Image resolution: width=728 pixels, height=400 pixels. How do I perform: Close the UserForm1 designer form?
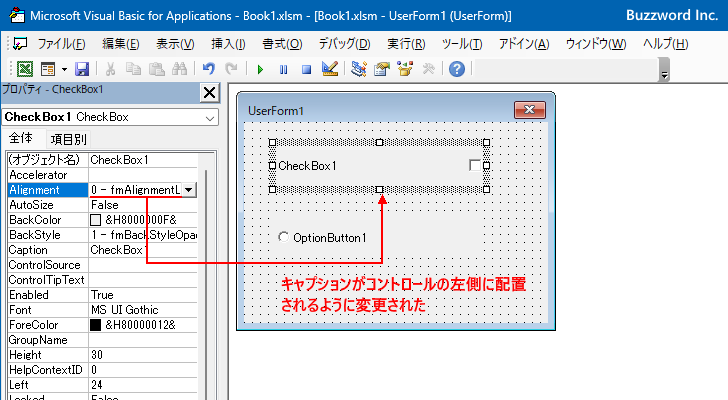coord(530,110)
